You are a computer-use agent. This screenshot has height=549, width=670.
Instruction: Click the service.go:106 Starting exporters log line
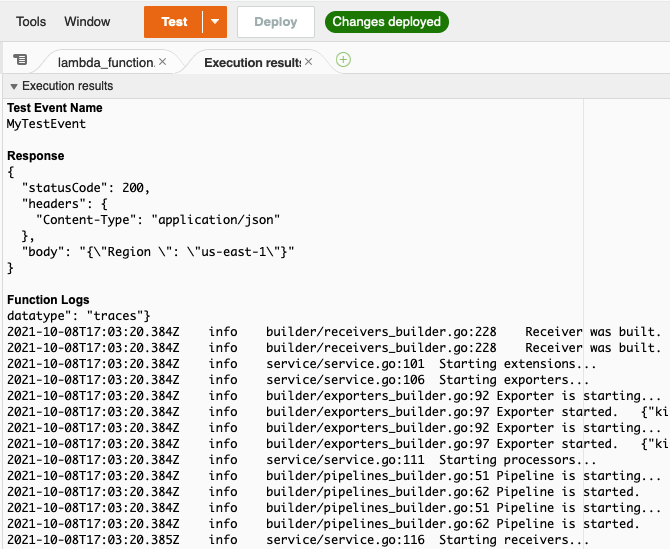(298, 380)
